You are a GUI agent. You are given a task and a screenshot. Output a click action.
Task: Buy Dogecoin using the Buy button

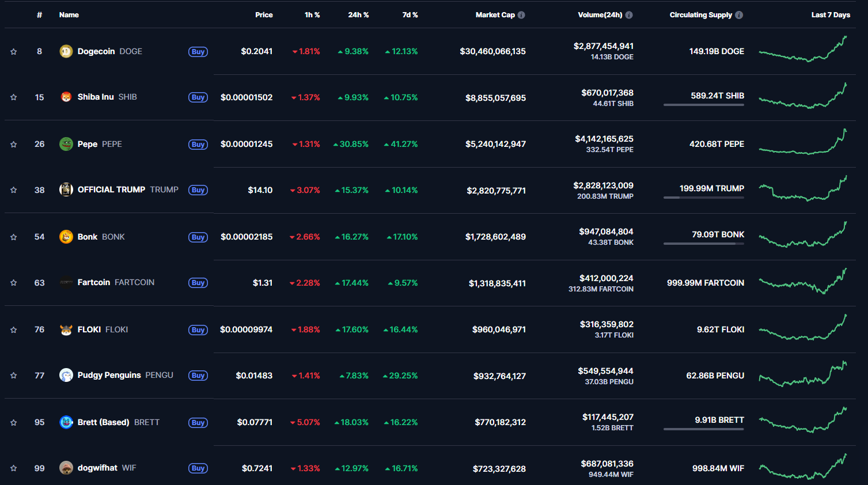tap(198, 52)
